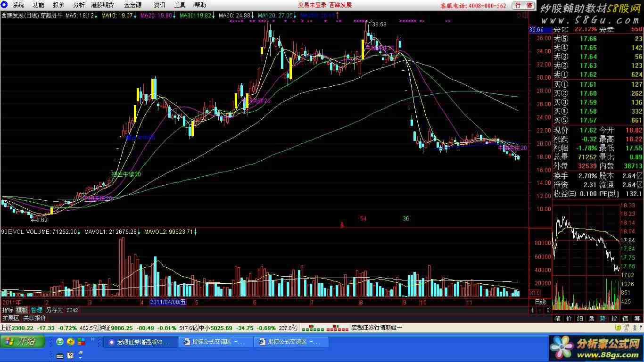This screenshot has height=362, width=644.
Task: Click the plus zoom button beside 日线
Action: tap(533, 310)
